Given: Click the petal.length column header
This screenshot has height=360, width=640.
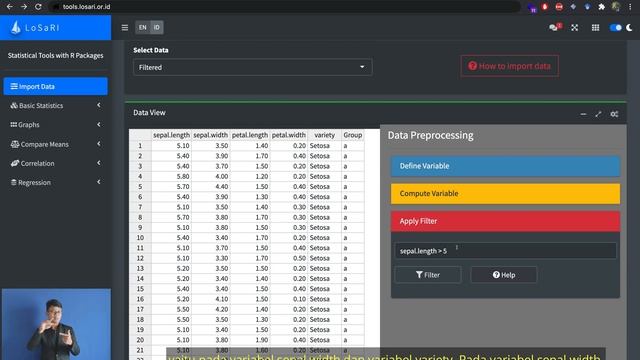Looking at the screenshot, I should 250,135.
